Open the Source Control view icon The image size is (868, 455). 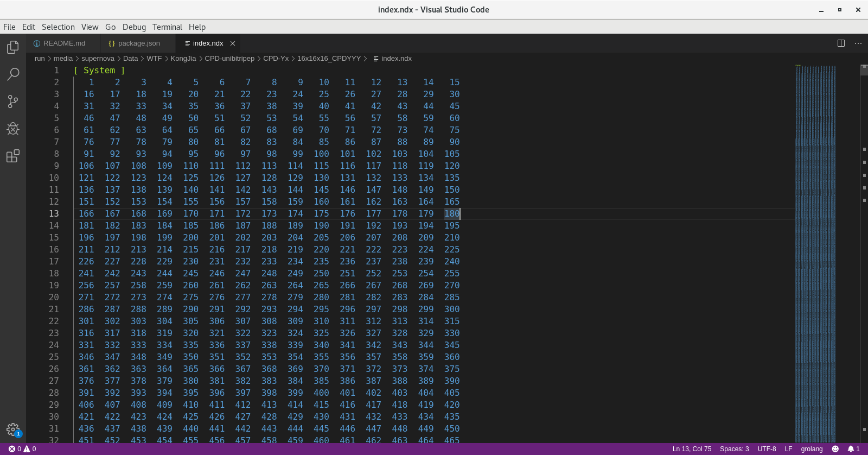point(13,101)
